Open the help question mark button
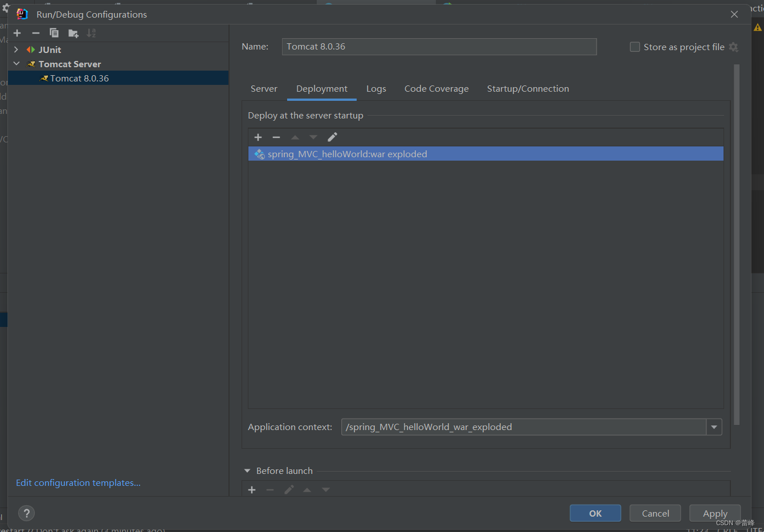The width and height of the screenshot is (764, 532). (27, 513)
